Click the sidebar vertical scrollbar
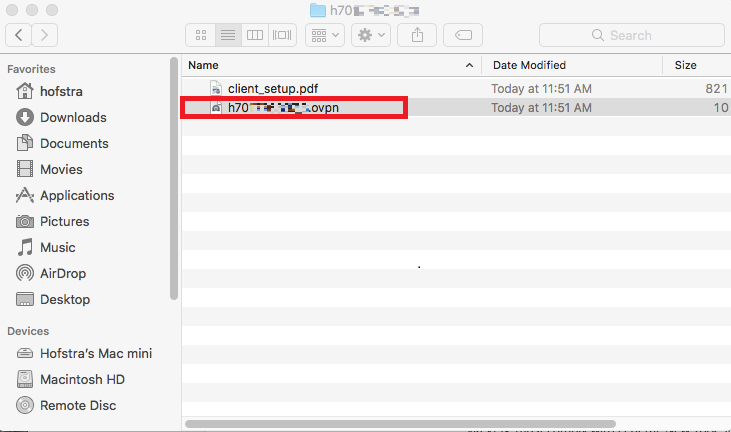 pyautogui.click(x=174, y=178)
